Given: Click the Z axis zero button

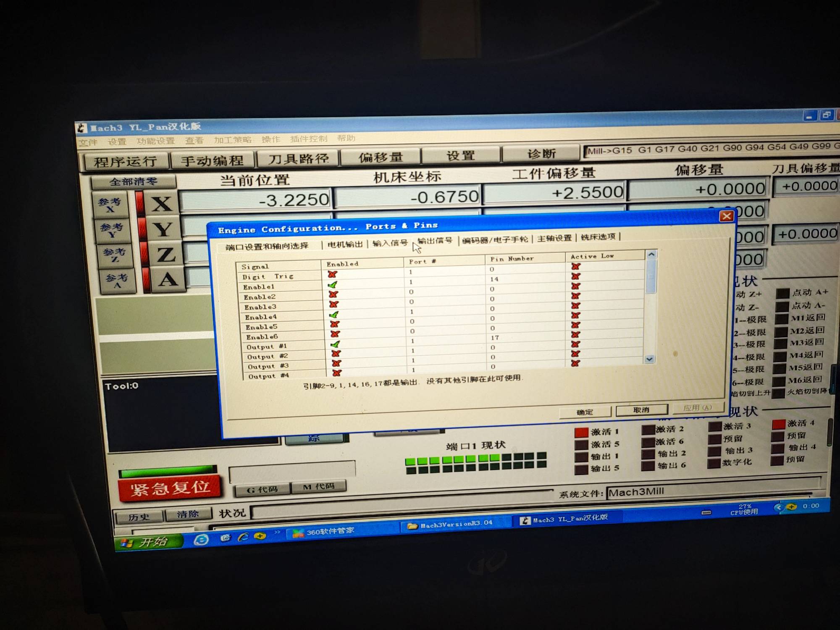Looking at the screenshot, I should (x=166, y=255).
